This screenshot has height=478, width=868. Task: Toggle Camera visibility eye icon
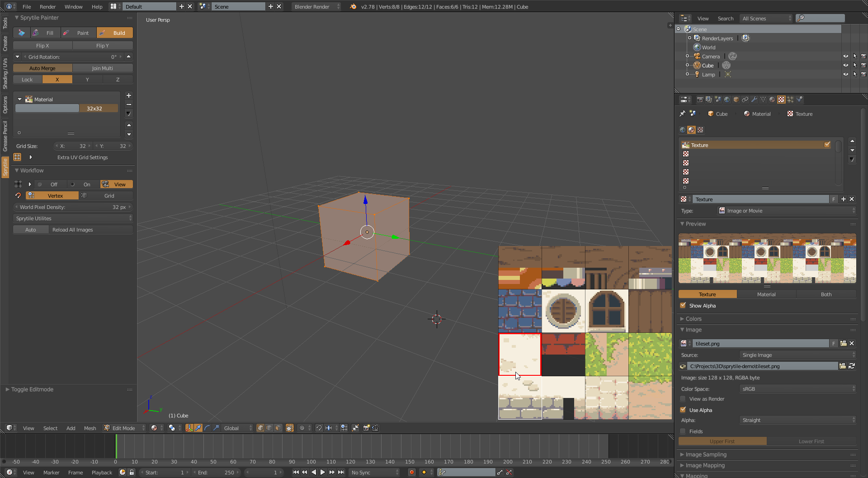pos(846,56)
